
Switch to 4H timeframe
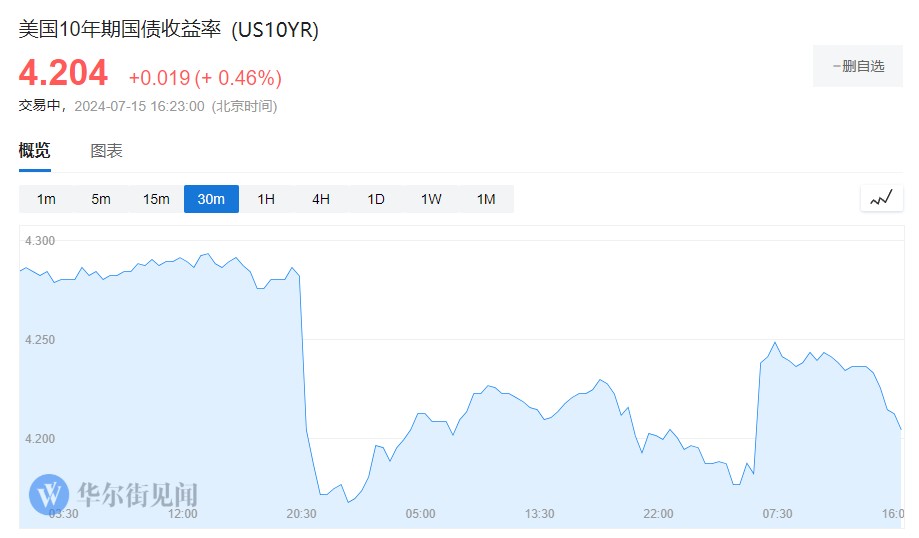(x=321, y=199)
